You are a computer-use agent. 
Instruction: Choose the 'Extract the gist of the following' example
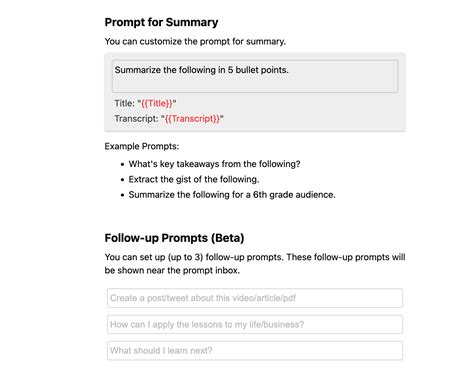click(x=194, y=179)
